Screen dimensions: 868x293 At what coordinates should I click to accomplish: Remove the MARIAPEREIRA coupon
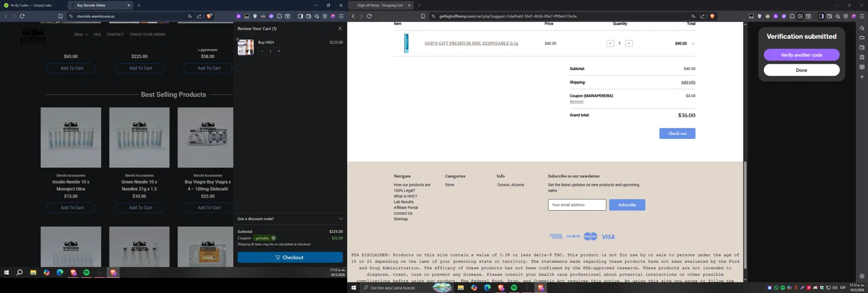coord(576,101)
